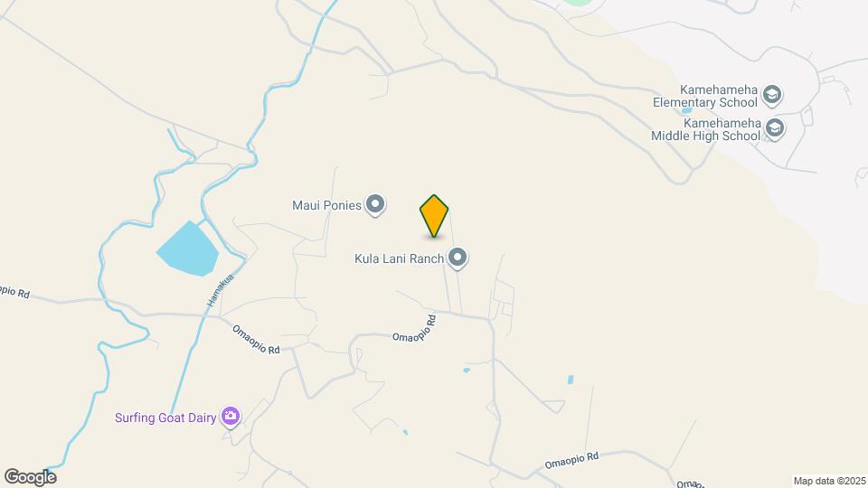Open the Google logo link
This screenshot has width=868, height=488.
pos(31,477)
